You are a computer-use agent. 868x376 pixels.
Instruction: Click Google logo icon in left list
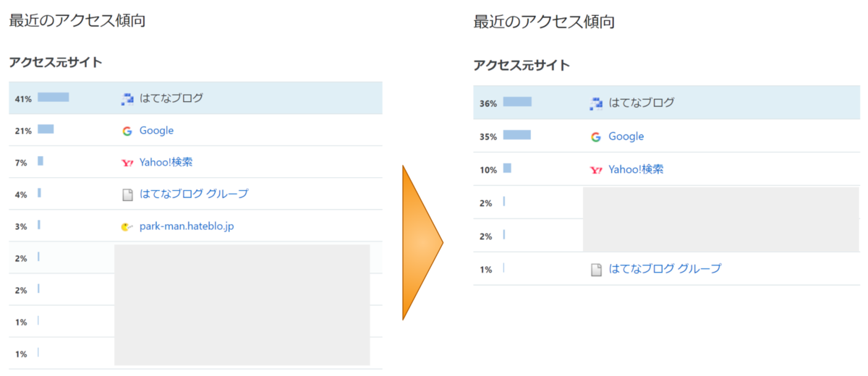127,131
